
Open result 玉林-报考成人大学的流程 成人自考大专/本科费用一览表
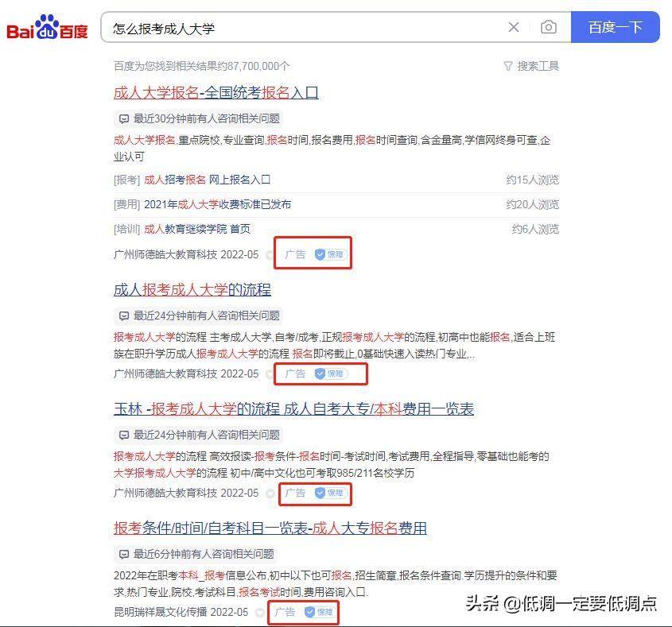294,408
